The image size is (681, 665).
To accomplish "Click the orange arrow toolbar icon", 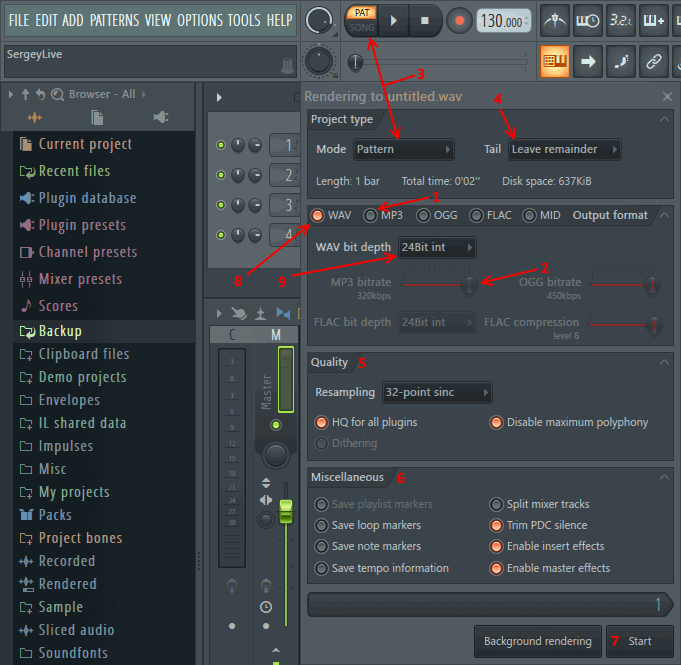I will click(x=588, y=61).
